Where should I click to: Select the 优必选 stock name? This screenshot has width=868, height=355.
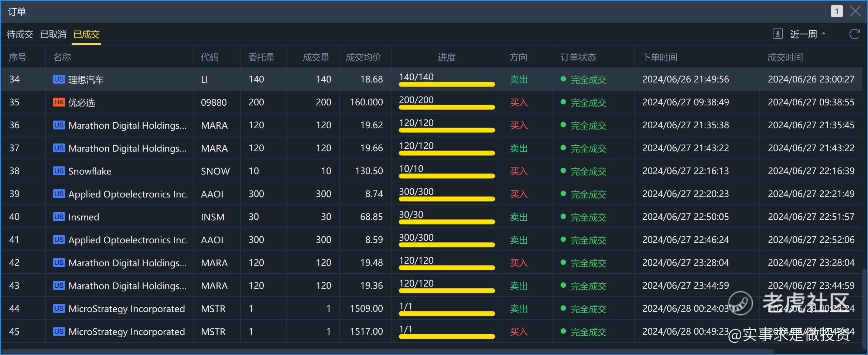click(x=82, y=102)
